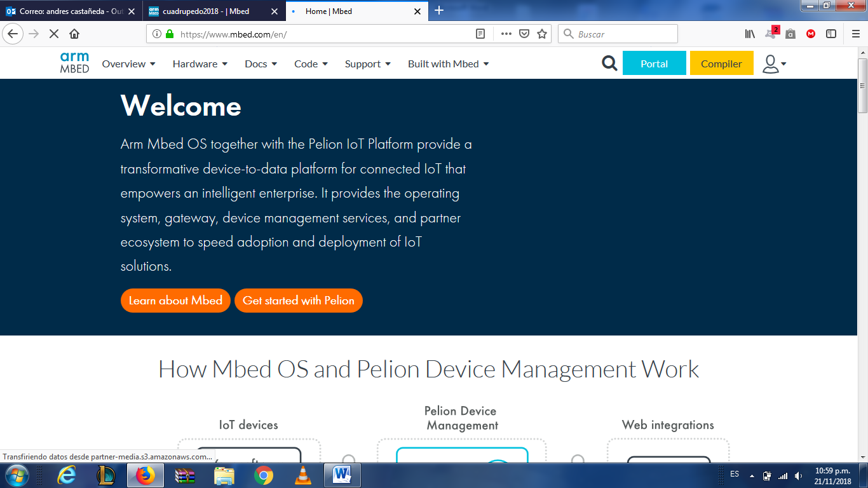This screenshot has width=868, height=488.
Task: Click the Firefox home button
Action: point(74,34)
